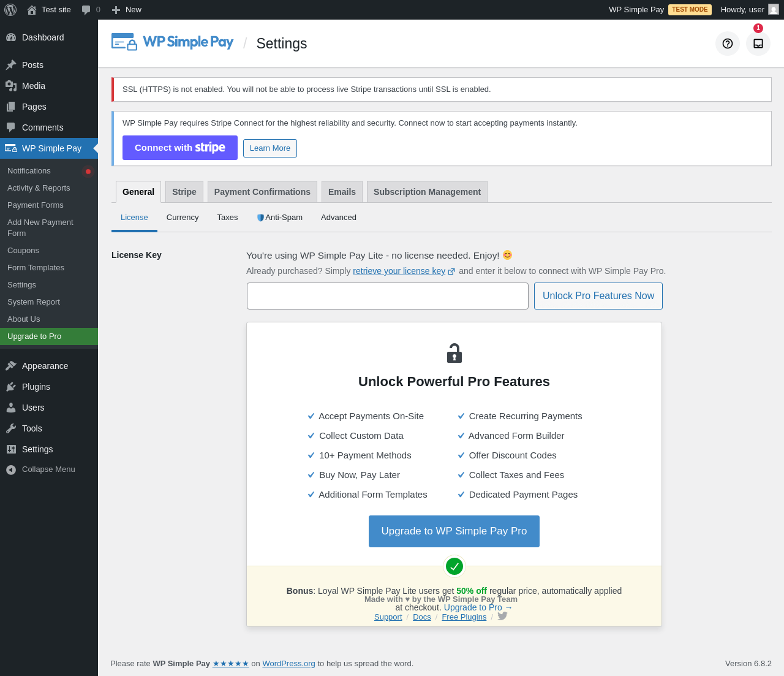This screenshot has height=676, width=784.
Task: Open the user avatar in admin bar
Action: (x=774, y=9)
